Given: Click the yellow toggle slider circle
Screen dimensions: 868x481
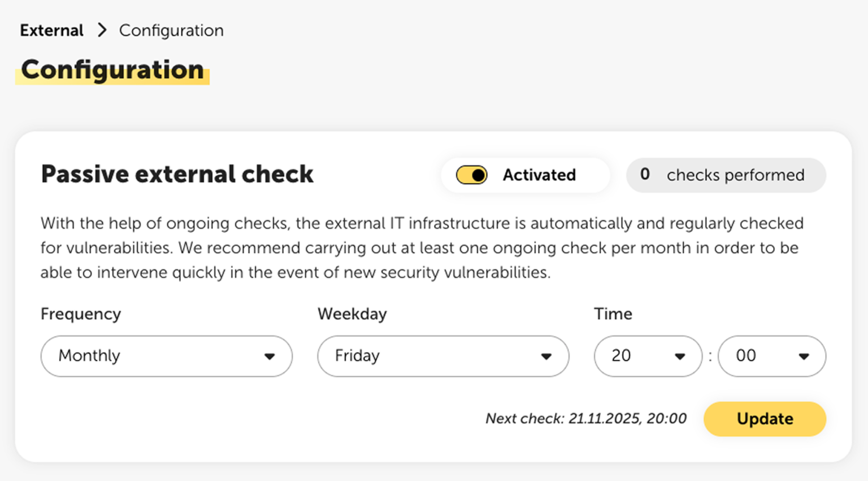Looking at the screenshot, I should tap(477, 175).
